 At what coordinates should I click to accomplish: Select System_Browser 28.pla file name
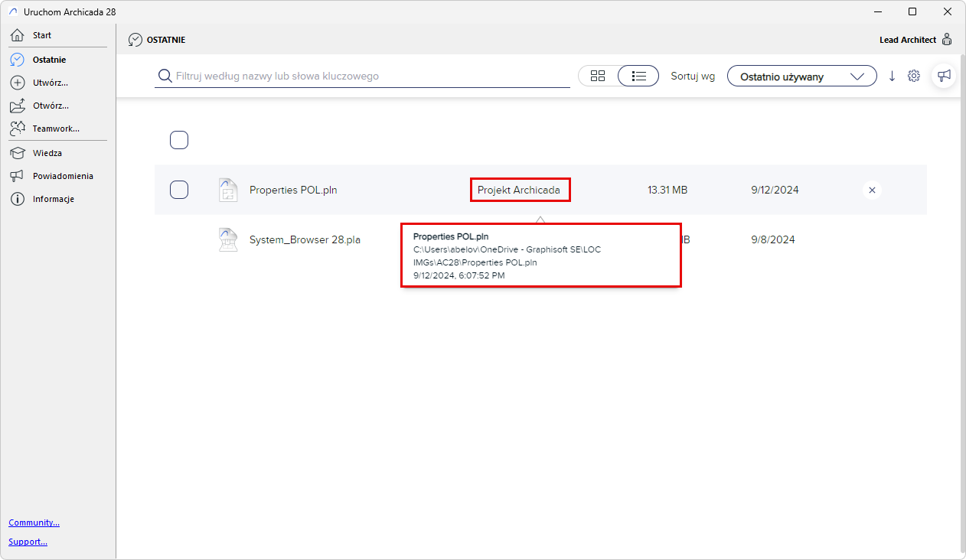(305, 239)
